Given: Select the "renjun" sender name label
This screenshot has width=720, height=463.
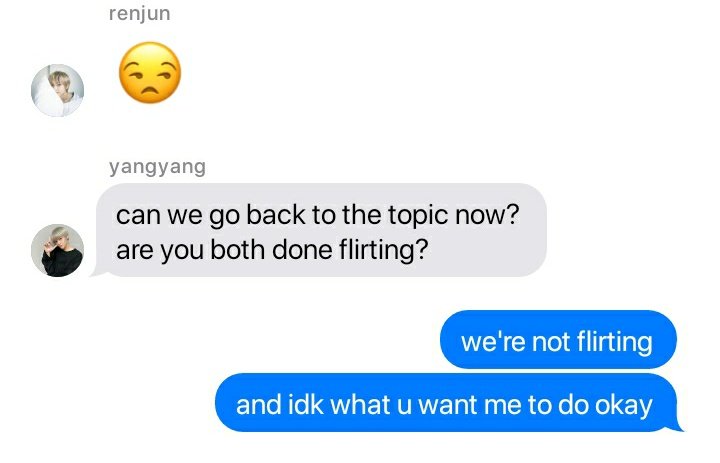Looking at the screenshot, I should pos(140,13).
